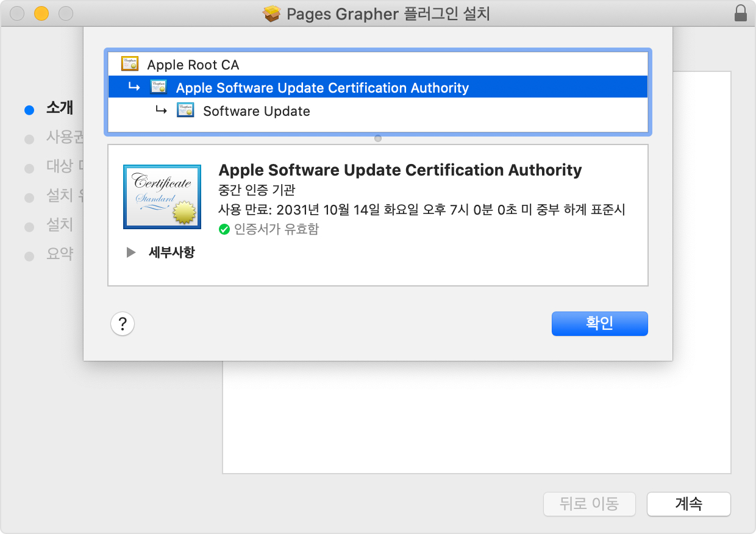Click the 소개 step in sidebar
The width and height of the screenshot is (756, 534).
pyautogui.click(x=60, y=109)
